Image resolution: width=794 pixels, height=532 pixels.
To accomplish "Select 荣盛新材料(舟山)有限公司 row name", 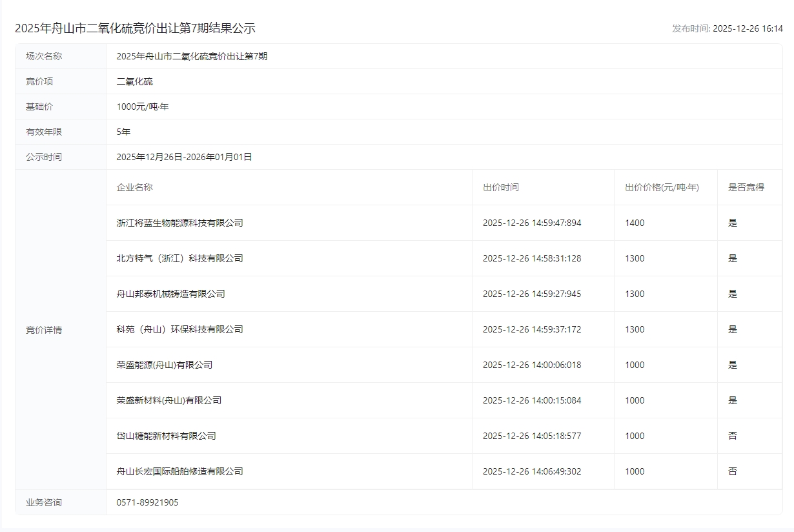I will click(168, 400).
